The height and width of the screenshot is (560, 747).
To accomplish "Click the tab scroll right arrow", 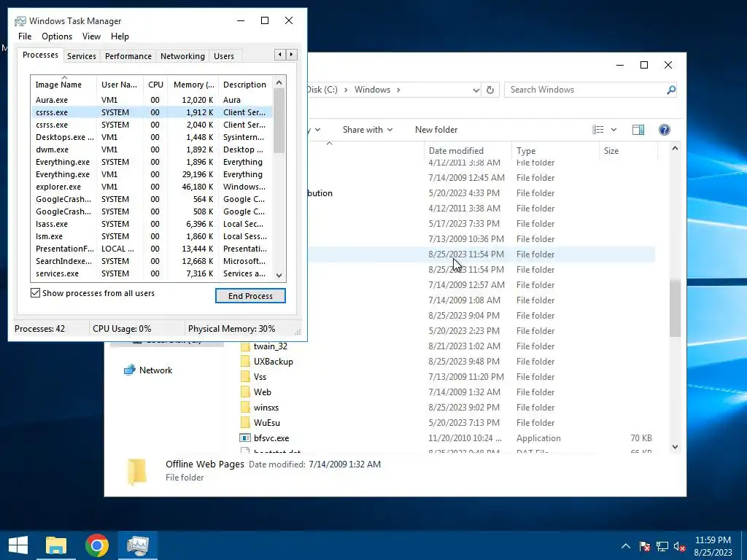I will click(292, 55).
